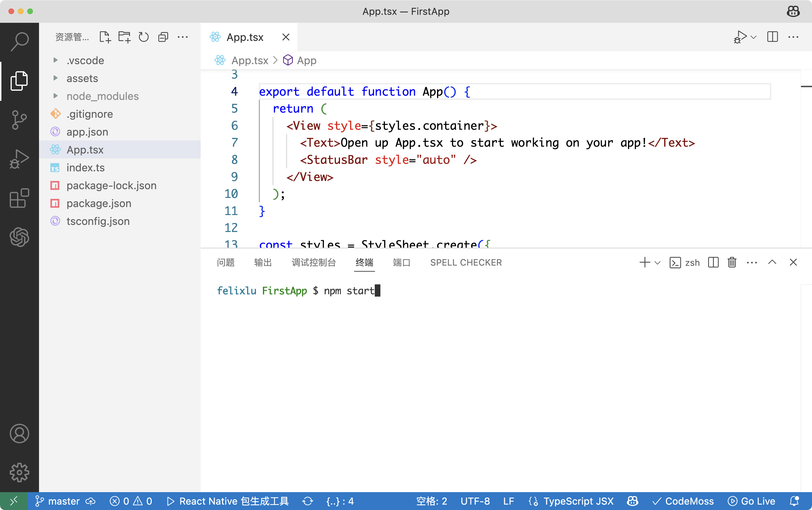Open the ChatGPT sidebar icon
Viewport: 812px width, 510px height.
[x=19, y=237]
